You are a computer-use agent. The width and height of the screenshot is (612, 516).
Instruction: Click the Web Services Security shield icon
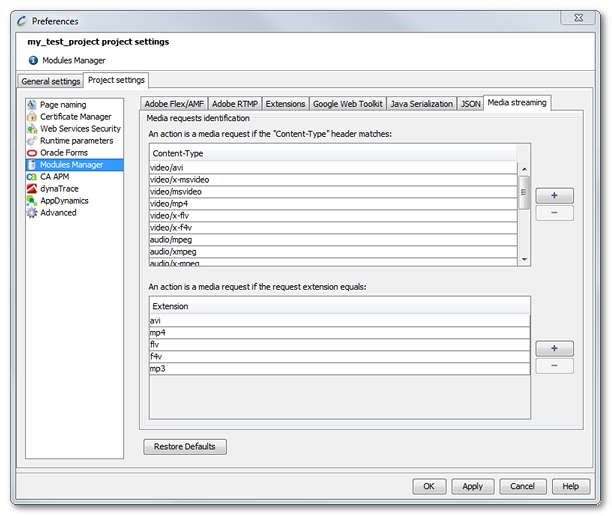(32, 129)
